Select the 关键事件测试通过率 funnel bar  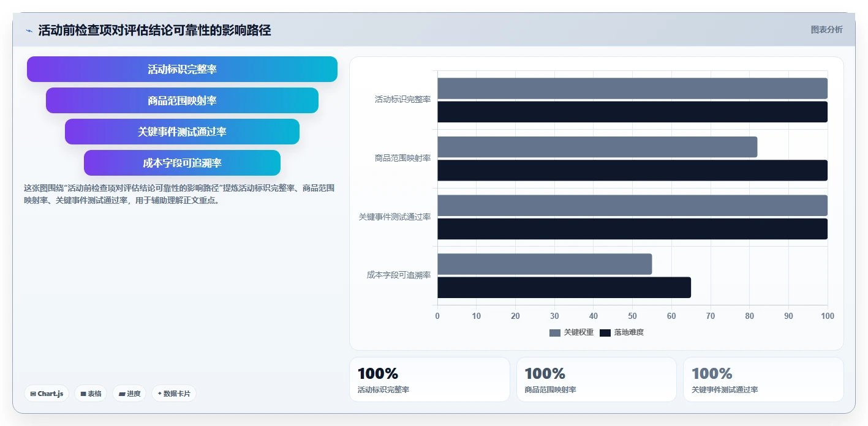(182, 132)
